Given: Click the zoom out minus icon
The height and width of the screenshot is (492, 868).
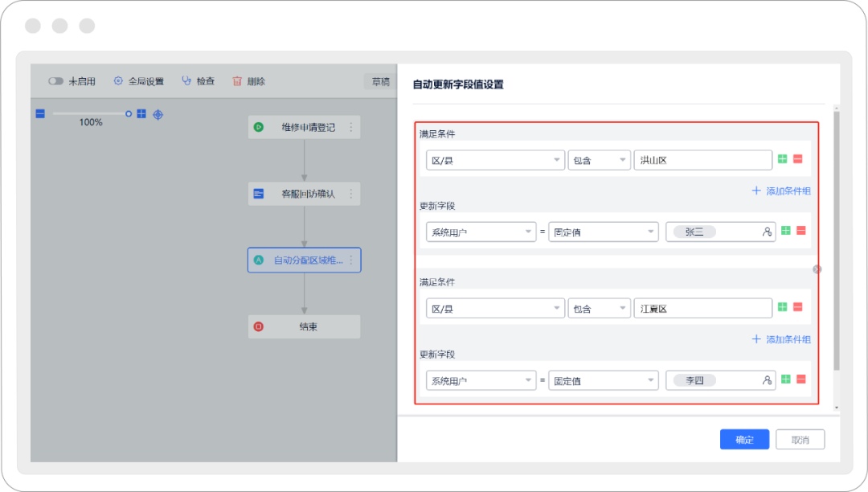Looking at the screenshot, I should tap(40, 114).
